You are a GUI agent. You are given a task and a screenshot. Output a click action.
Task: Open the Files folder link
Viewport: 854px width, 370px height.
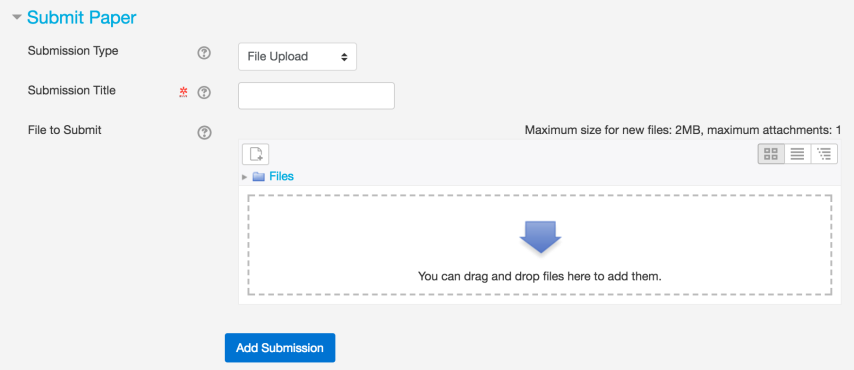(x=282, y=177)
